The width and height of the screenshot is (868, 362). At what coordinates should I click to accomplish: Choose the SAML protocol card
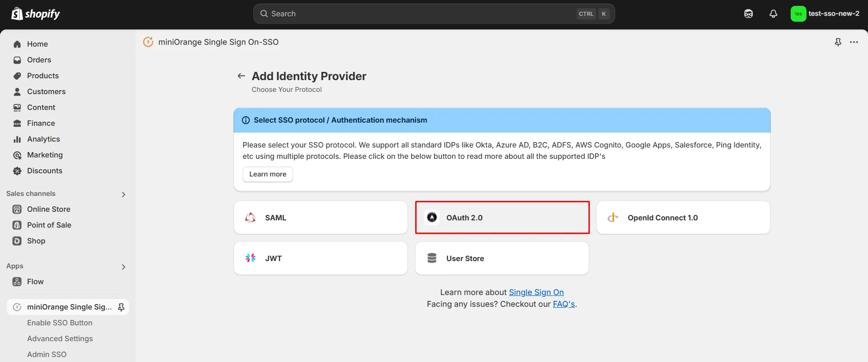tap(321, 218)
